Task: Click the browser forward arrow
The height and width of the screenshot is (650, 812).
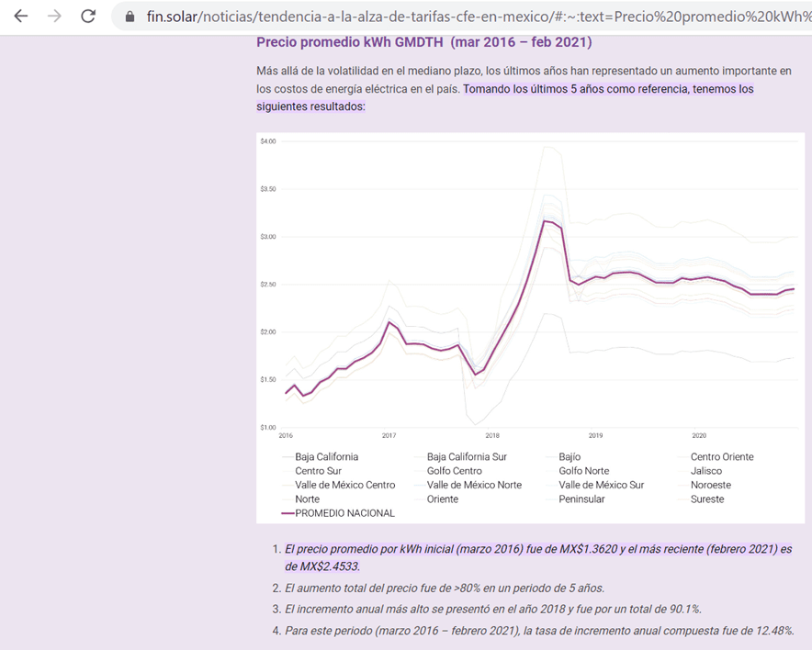Action: (54, 17)
